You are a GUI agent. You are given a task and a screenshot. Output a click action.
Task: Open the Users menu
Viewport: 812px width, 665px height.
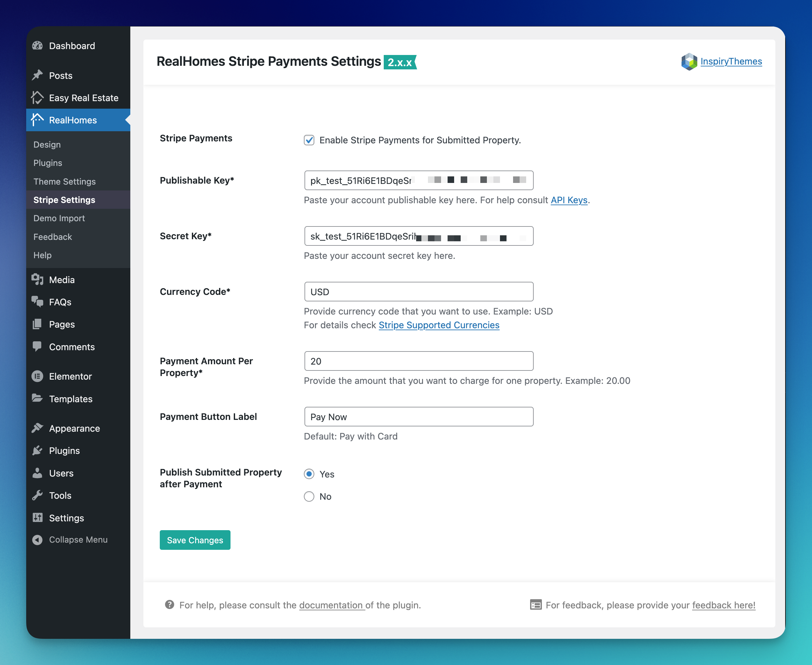pyautogui.click(x=78, y=473)
